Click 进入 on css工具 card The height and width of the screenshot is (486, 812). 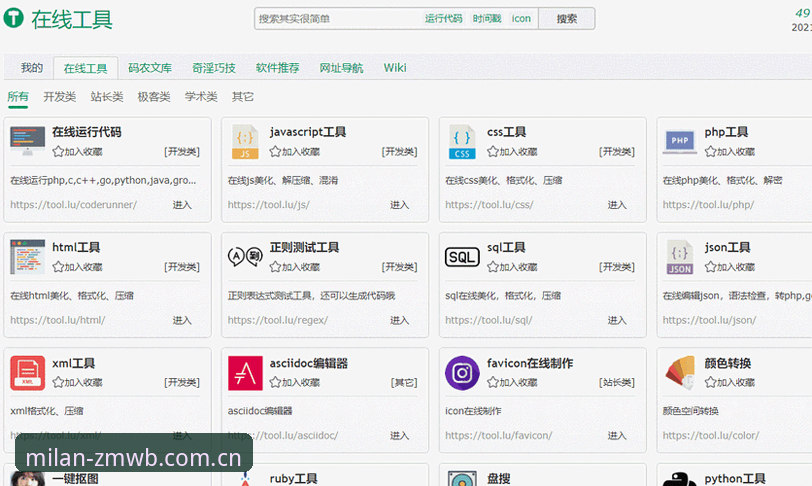click(x=617, y=205)
